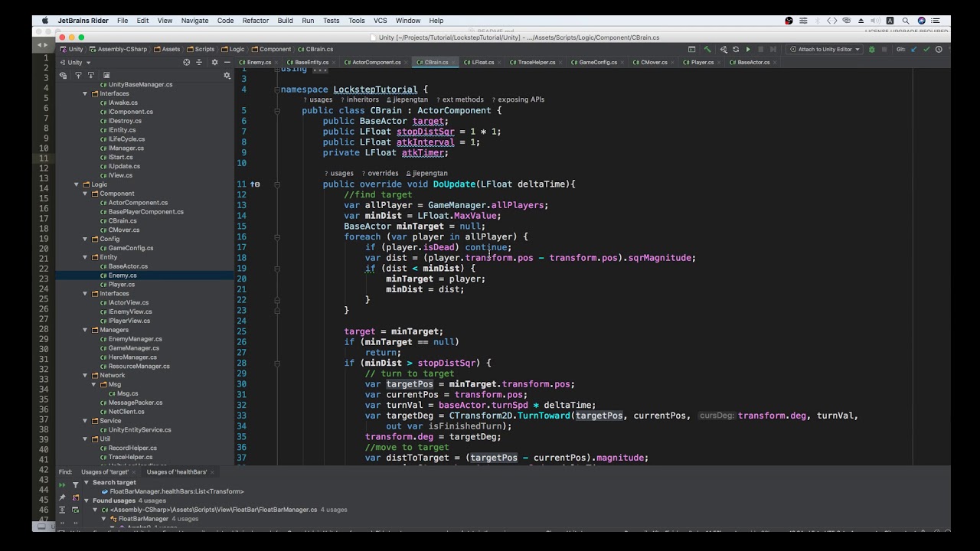Click macOS Spotlight search icon
Viewport: 980px width, 551px height.
(906, 21)
